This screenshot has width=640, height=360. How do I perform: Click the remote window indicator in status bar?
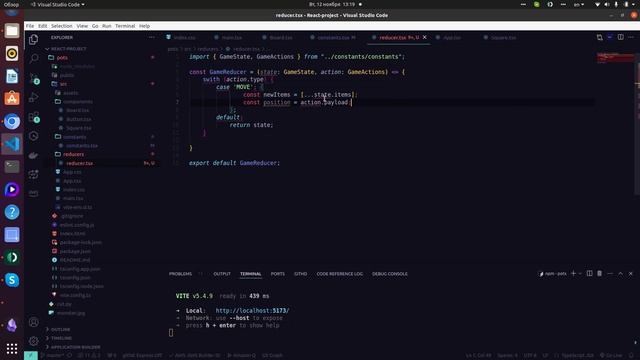[x=31, y=356]
